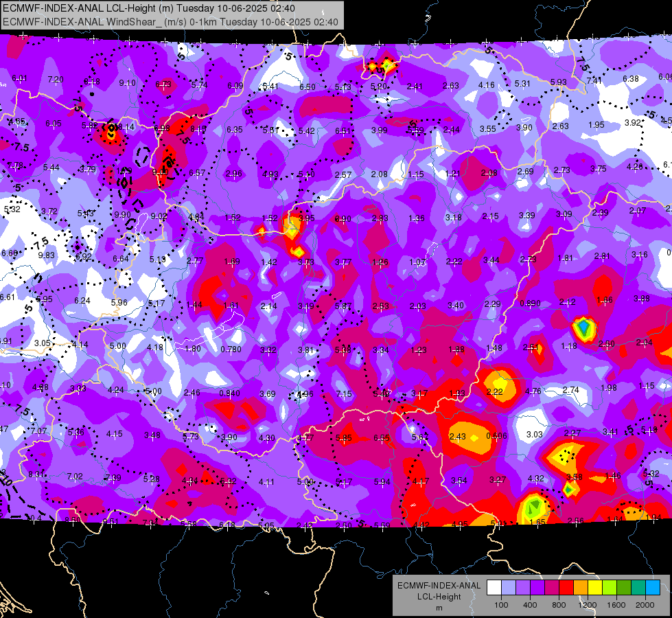Click the red legend swatch
The height and width of the screenshot is (618, 672).
pyautogui.click(x=566, y=588)
